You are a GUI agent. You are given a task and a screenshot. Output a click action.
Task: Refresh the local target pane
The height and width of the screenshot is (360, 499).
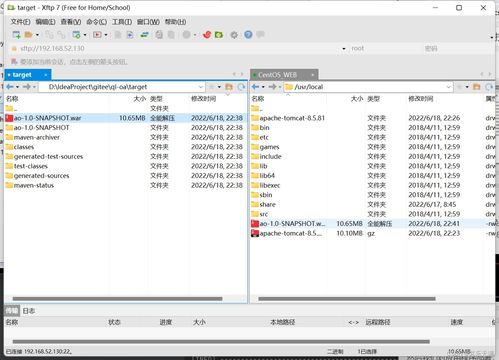[241, 87]
